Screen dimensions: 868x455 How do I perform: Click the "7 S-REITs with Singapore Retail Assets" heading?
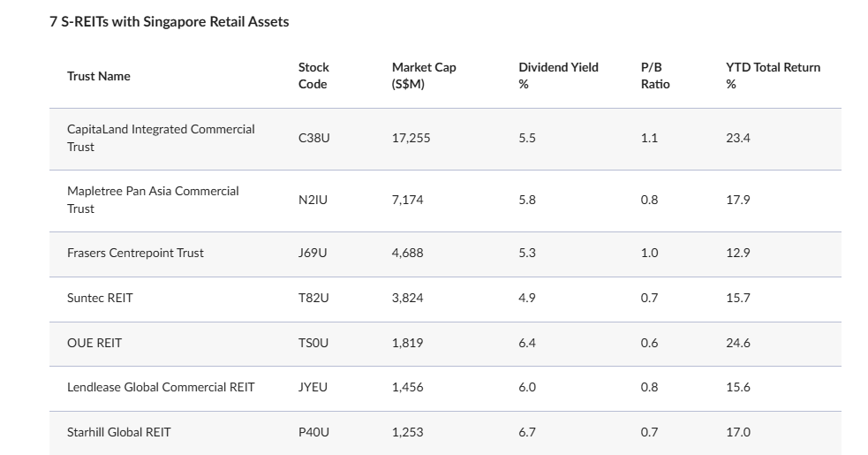click(170, 21)
